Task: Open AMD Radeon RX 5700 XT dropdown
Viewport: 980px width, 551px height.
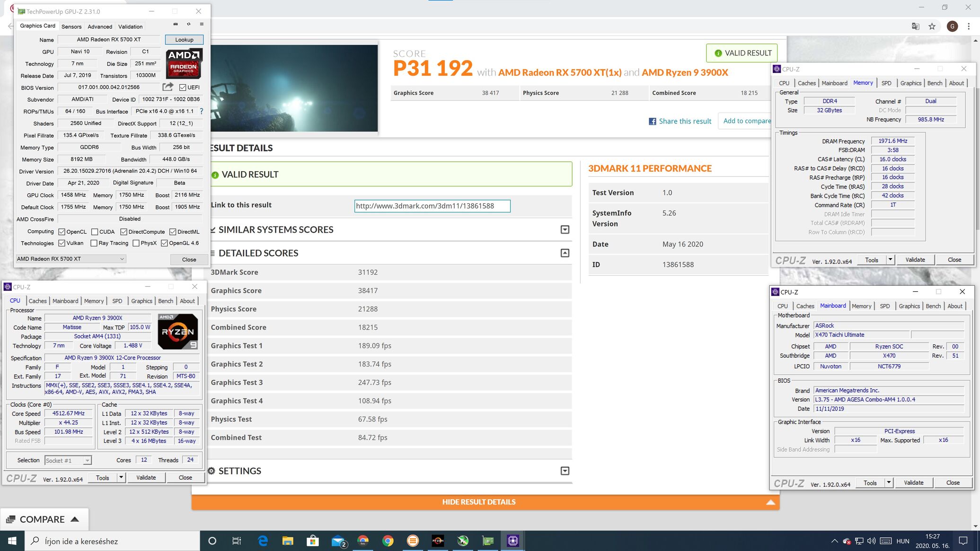Action: click(71, 259)
